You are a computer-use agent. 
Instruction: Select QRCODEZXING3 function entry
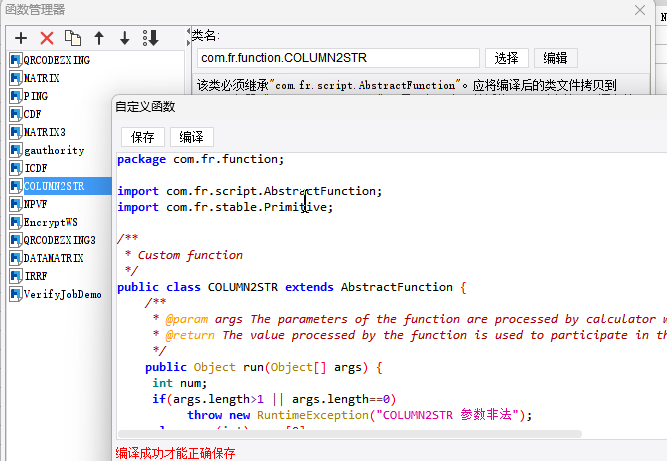(x=60, y=240)
